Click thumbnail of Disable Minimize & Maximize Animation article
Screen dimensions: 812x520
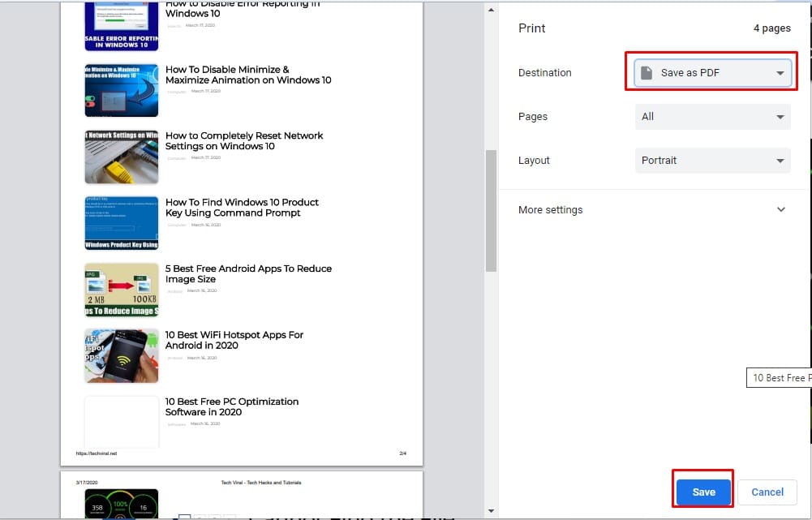click(122, 90)
